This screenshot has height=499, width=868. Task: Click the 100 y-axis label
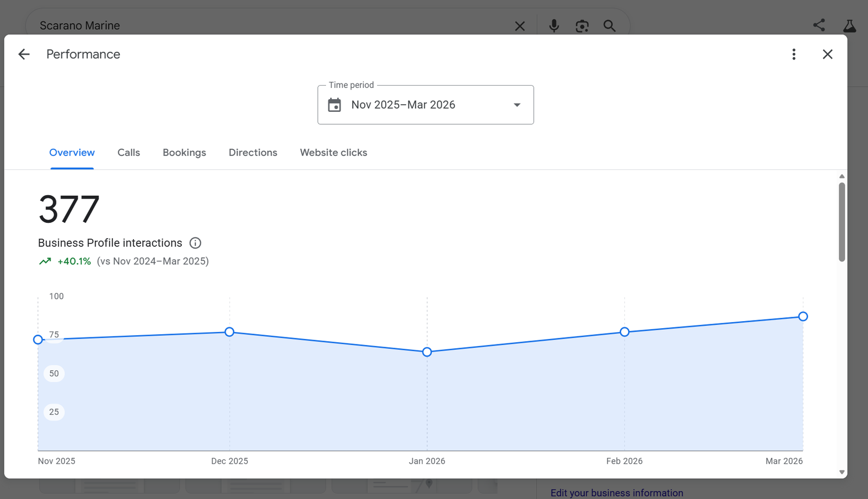coord(56,296)
